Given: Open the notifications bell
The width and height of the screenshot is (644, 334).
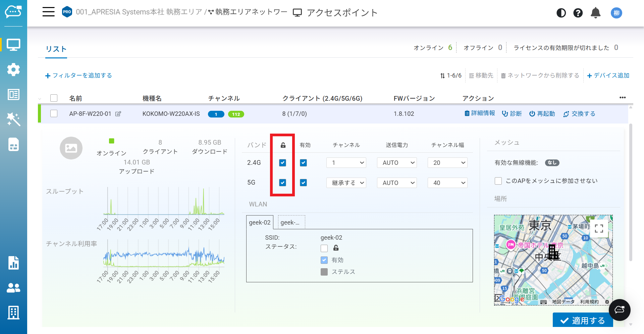Looking at the screenshot, I should [x=596, y=13].
